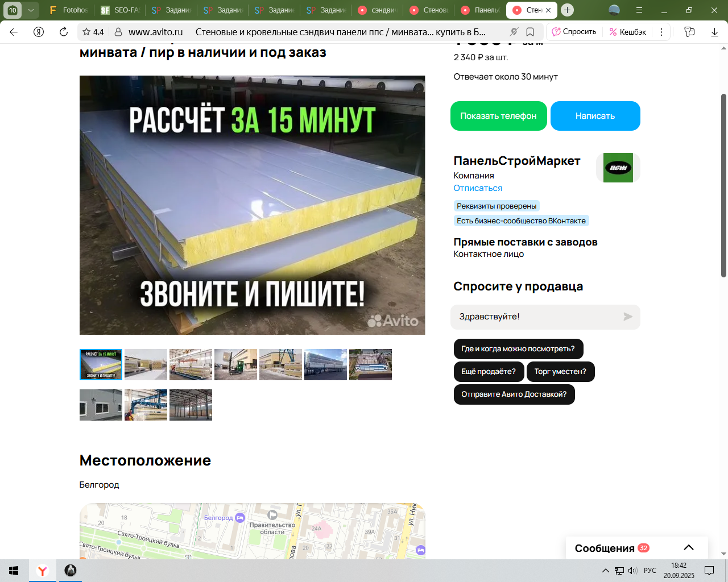The height and width of the screenshot is (582, 728).
Task: Click the main sandwich panel photo
Action: click(x=252, y=205)
